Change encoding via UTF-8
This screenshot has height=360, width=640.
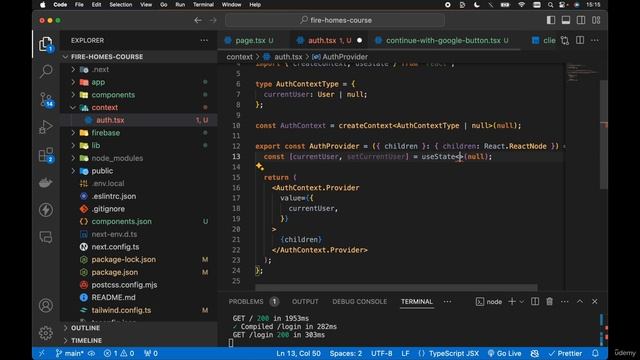click(x=382, y=353)
